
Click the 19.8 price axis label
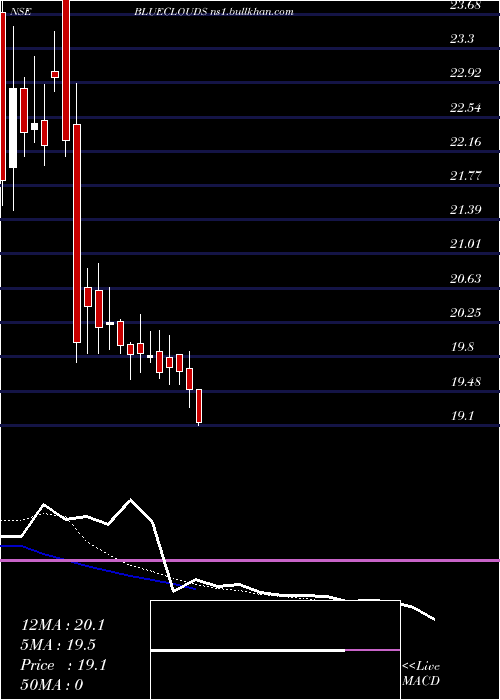tap(462, 347)
